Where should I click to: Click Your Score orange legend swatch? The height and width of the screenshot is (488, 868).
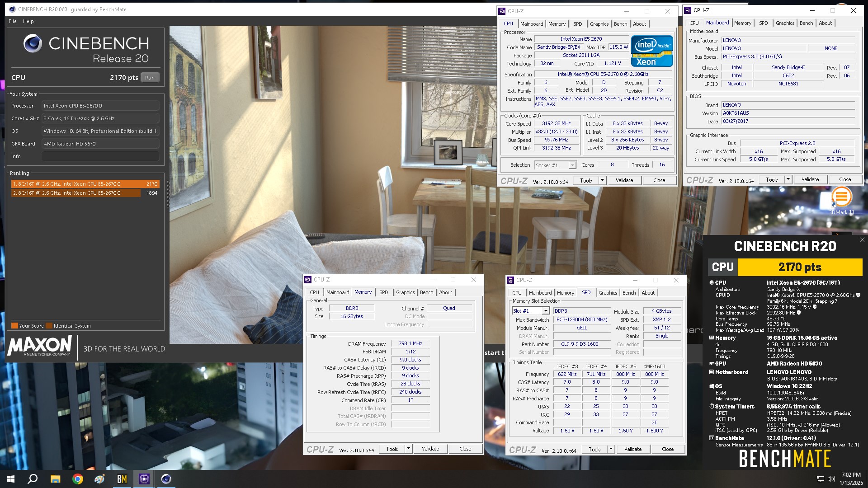14,326
